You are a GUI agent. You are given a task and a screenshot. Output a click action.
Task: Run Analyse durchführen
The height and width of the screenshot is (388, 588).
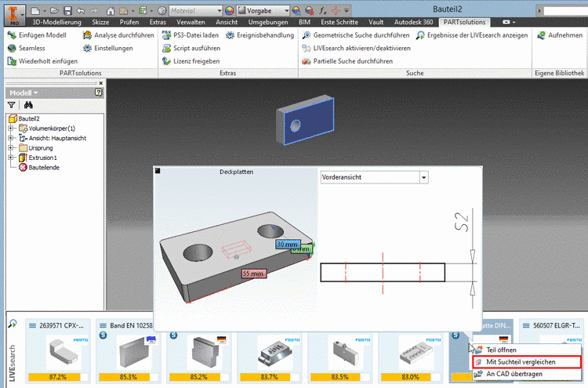click(x=118, y=35)
